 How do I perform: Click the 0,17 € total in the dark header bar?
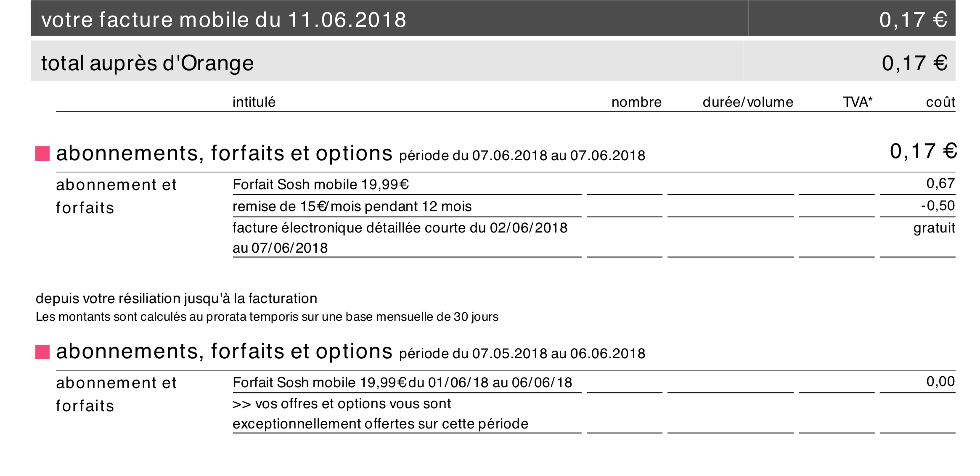(x=913, y=20)
